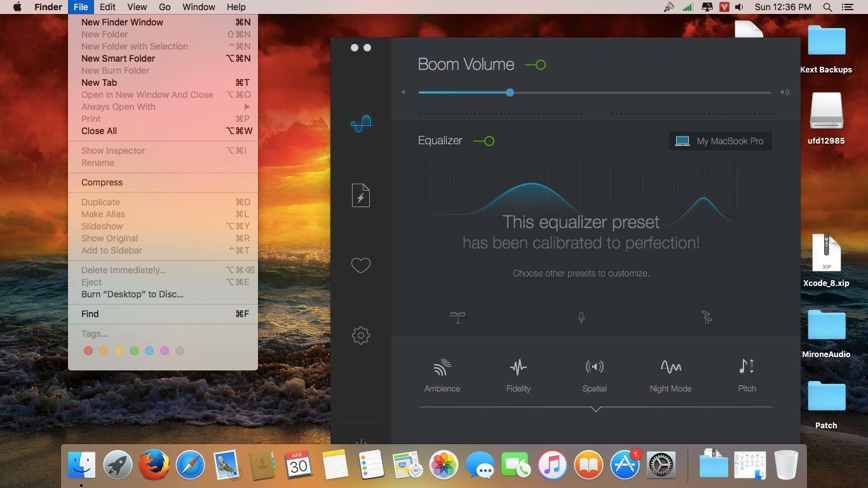Pick the yellow tag color
The image size is (868, 488).
coord(119,351)
